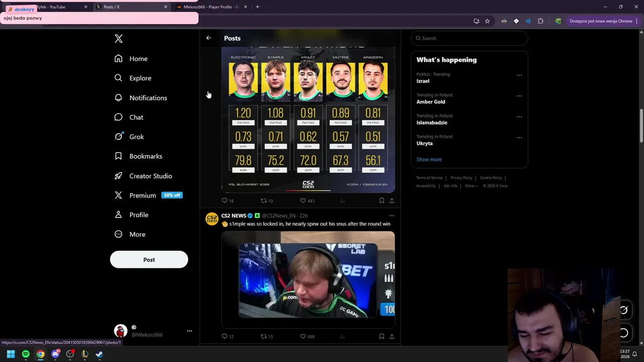Bookmark the s1mple post
644x362 pixels.
click(381, 336)
